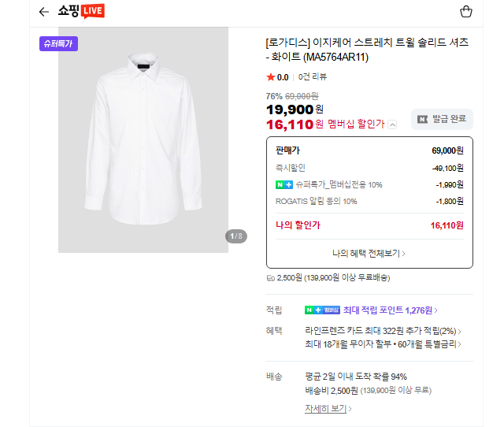The image size is (504, 427).
Task: Click the 쇼핑 LIVE logo
Action: [81, 11]
